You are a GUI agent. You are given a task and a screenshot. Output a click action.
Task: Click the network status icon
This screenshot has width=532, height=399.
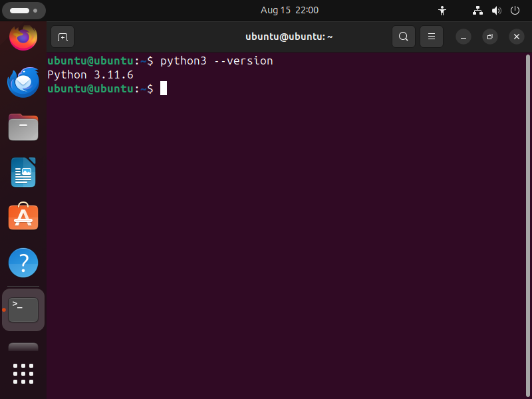pyautogui.click(x=477, y=11)
